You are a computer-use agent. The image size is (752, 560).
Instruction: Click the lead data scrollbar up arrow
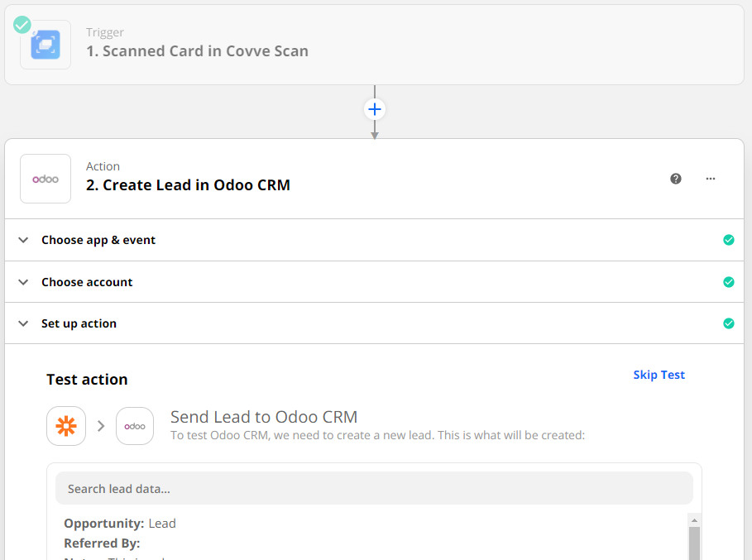tap(694, 520)
